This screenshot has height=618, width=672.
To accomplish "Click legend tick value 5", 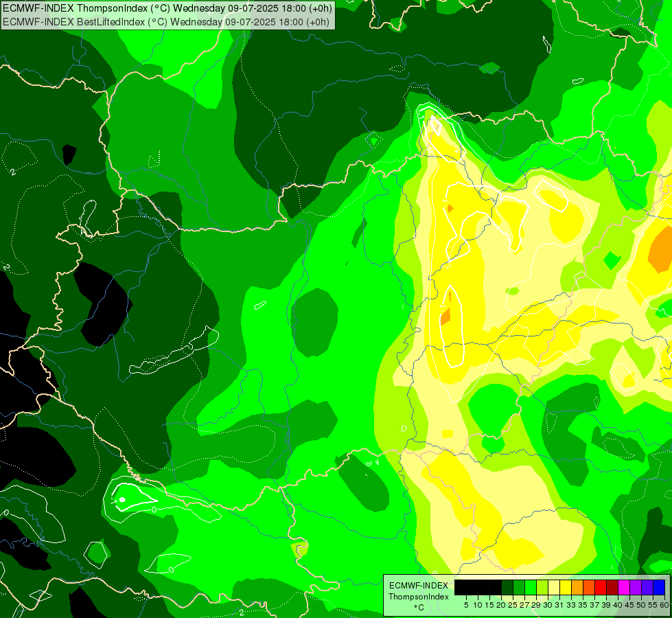I will click(466, 605).
